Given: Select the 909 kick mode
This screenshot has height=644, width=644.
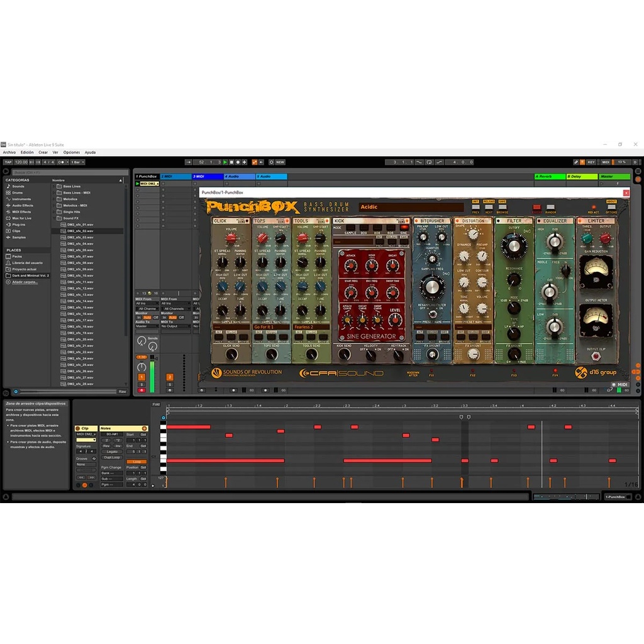Looking at the screenshot, I should click(x=364, y=227).
